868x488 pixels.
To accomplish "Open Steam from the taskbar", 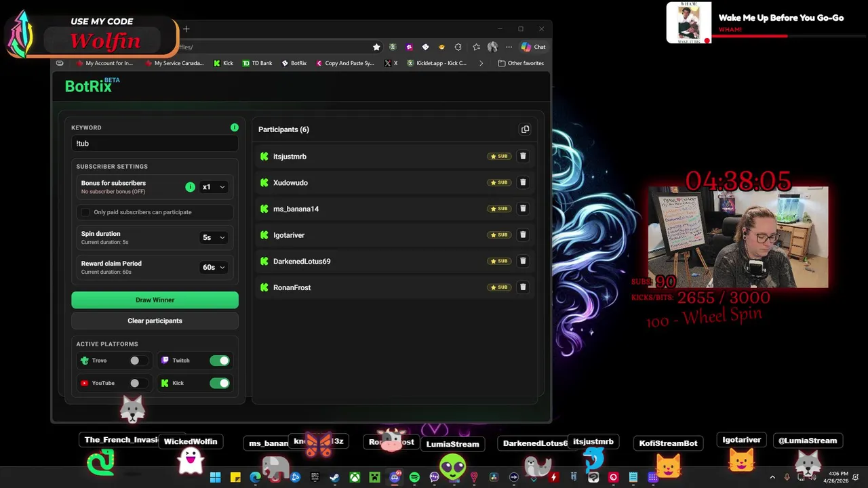I will (334, 477).
